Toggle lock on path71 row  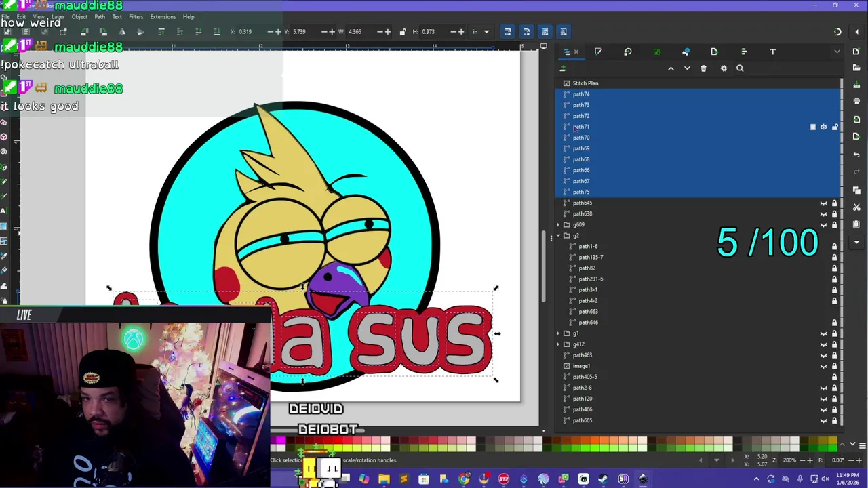[835, 127]
